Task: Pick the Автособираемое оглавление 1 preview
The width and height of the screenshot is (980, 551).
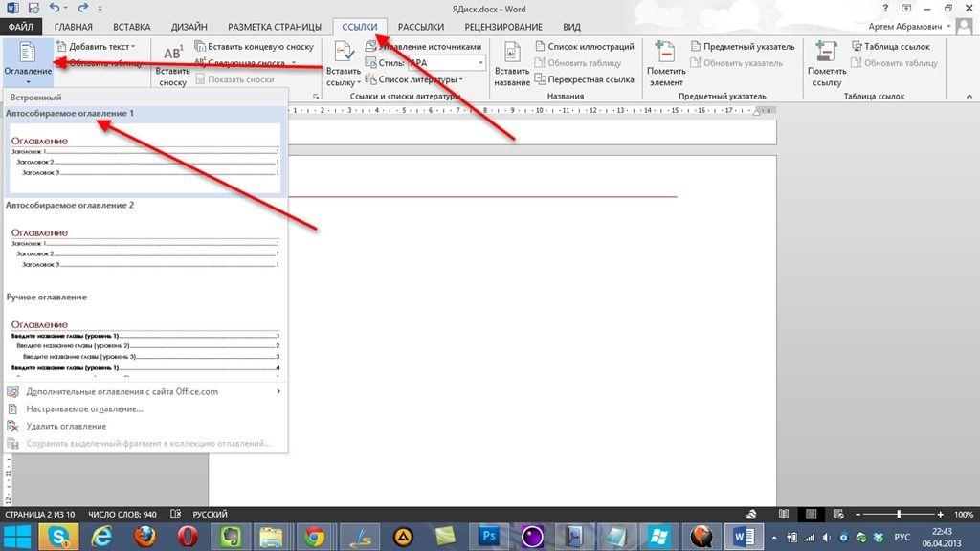Action: click(x=144, y=158)
